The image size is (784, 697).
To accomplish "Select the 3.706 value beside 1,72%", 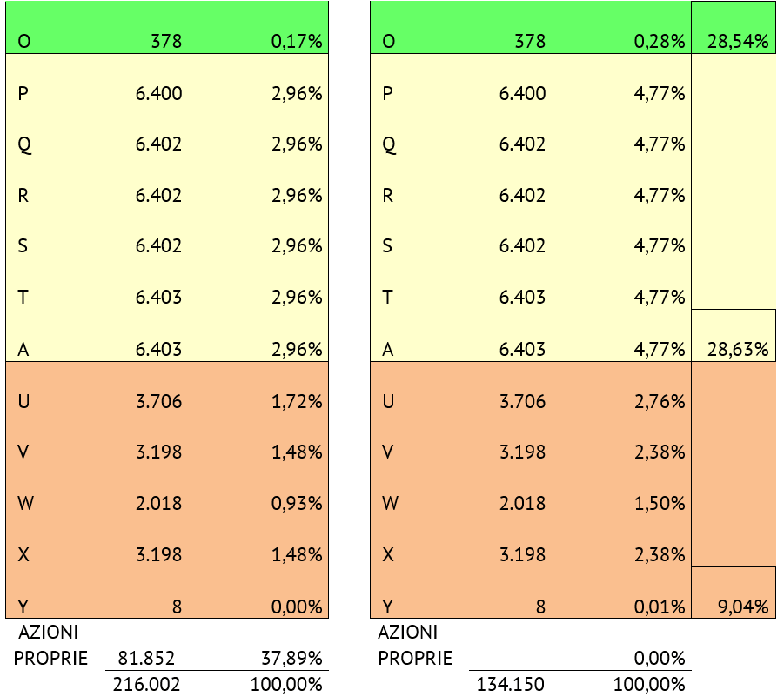I will pos(159,401).
